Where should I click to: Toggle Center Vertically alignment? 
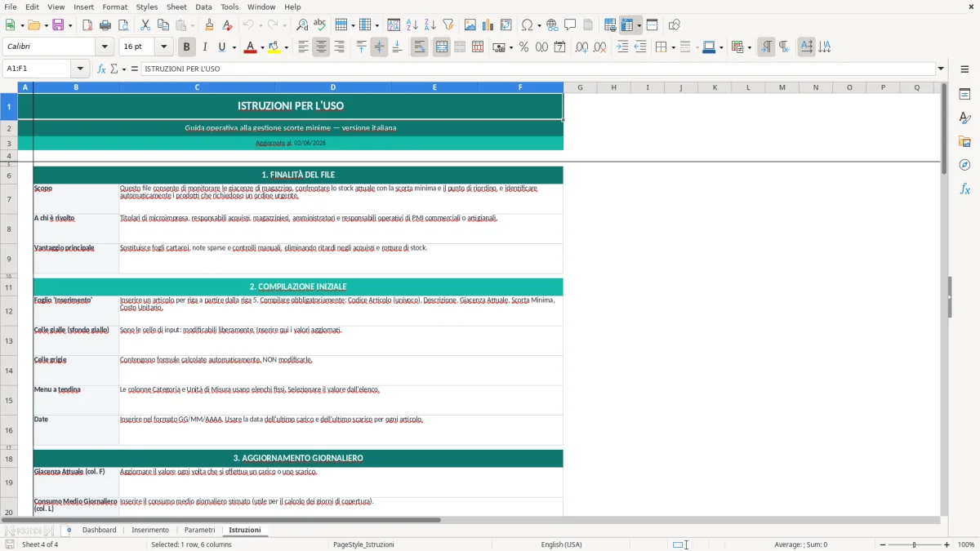click(x=379, y=47)
